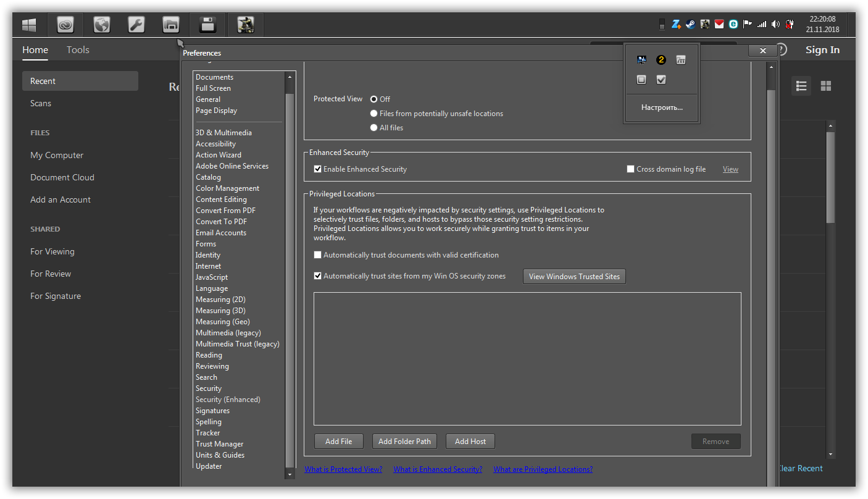Open Scans in the sidebar
This screenshot has width=868, height=499.
pyautogui.click(x=41, y=103)
